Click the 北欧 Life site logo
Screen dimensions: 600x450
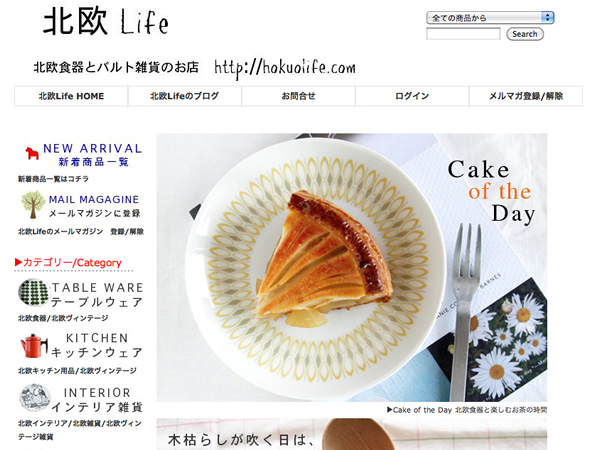(106, 21)
